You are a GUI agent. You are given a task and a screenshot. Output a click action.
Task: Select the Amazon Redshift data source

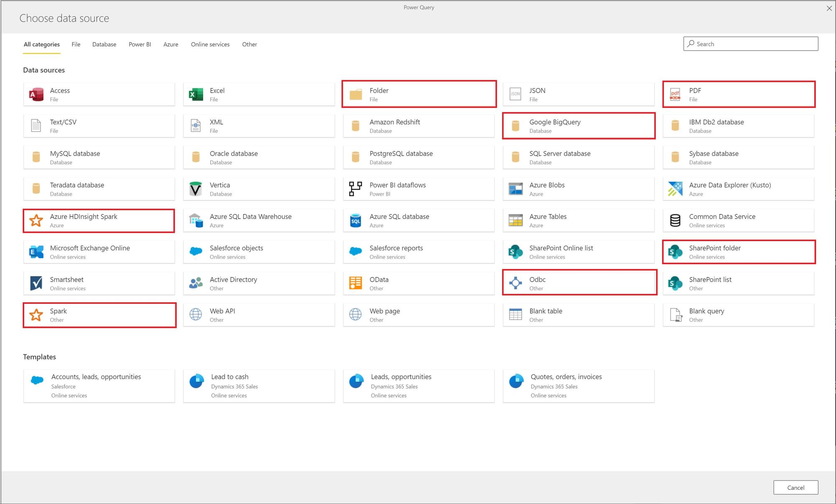point(419,126)
